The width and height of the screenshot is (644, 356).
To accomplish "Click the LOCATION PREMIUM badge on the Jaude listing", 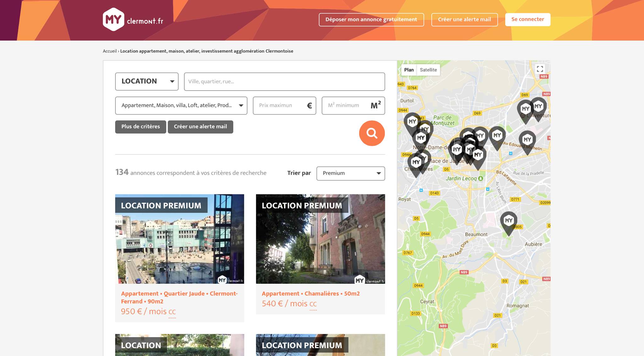I will 161,205.
